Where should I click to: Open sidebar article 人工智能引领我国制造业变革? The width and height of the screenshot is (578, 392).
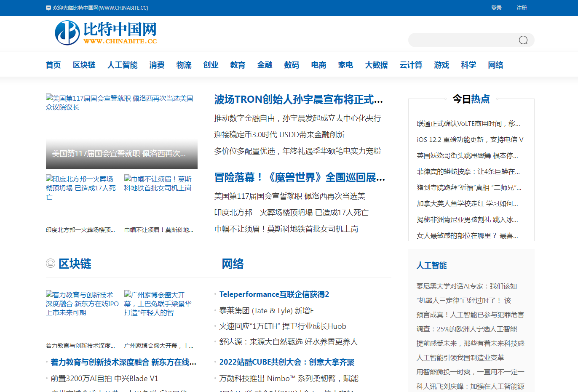[x=460, y=358]
